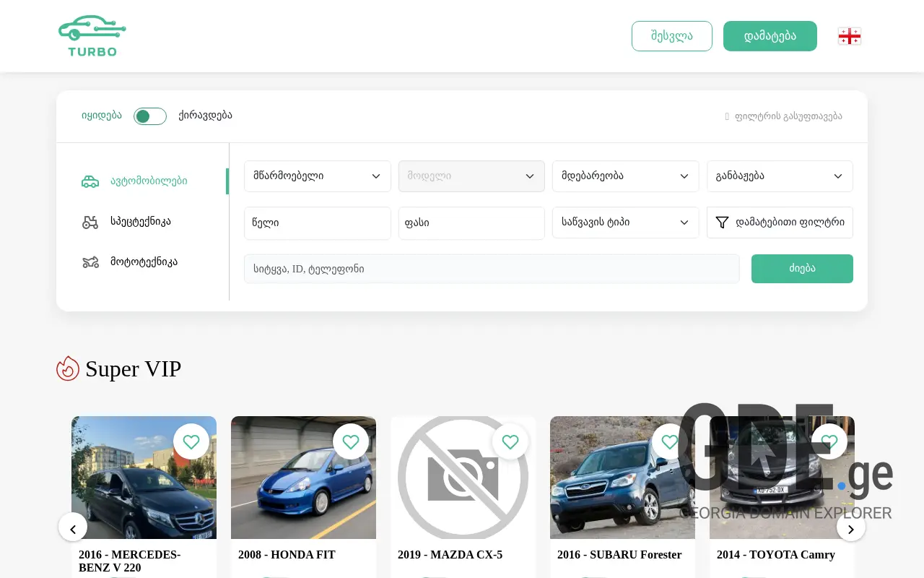This screenshot has height=578, width=924.
Task: Open the Georgian flag language selector
Action: pyautogui.click(x=849, y=36)
